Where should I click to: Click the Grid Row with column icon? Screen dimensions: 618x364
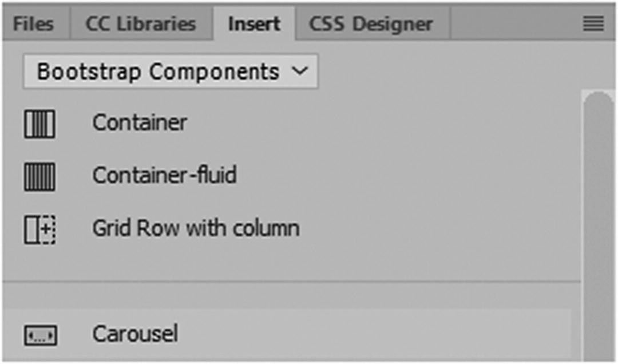point(39,230)
